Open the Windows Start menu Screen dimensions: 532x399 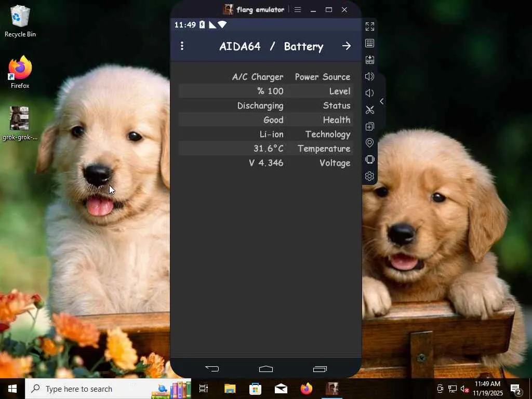12,389
